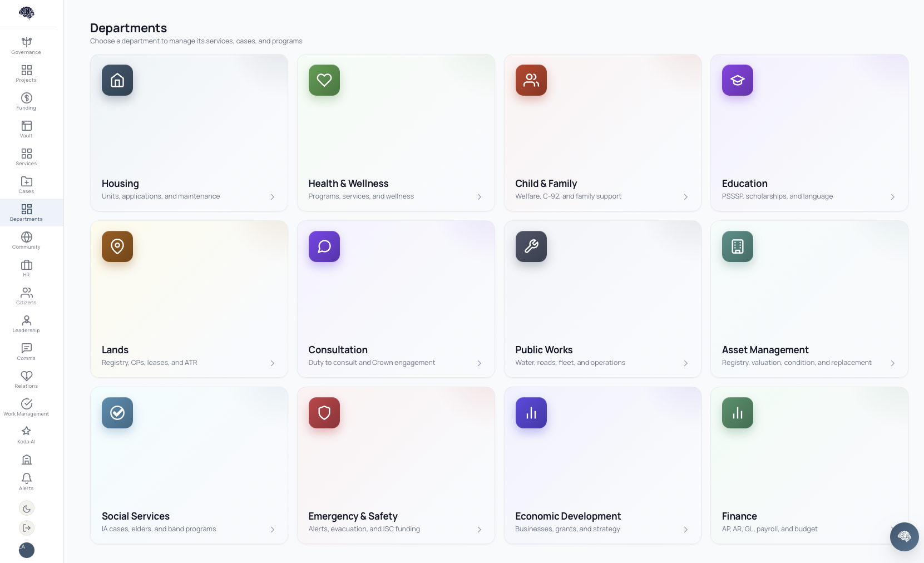Open the Child & Family title
Viewport: 924px width, 563px height.
pos(546,184)
